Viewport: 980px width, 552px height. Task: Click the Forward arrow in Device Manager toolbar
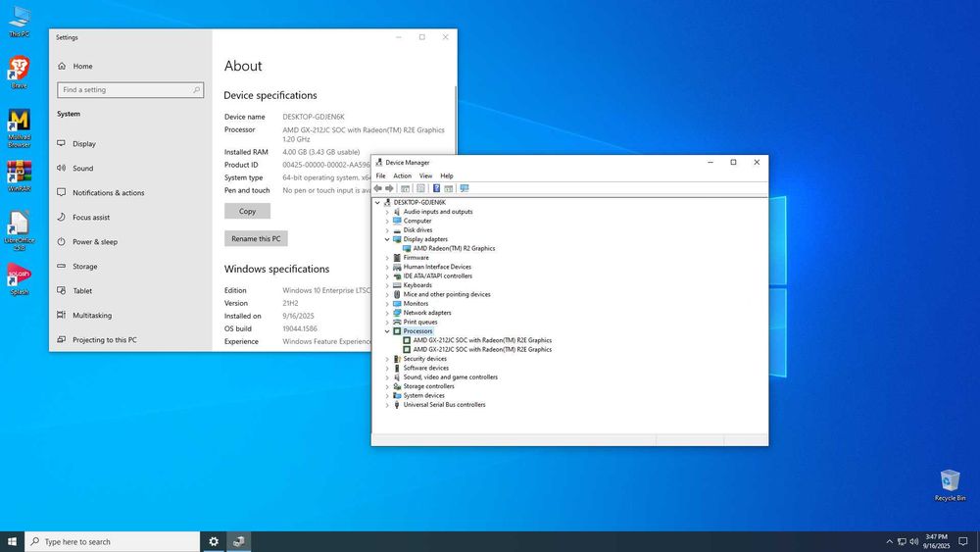tap(389, 188)
